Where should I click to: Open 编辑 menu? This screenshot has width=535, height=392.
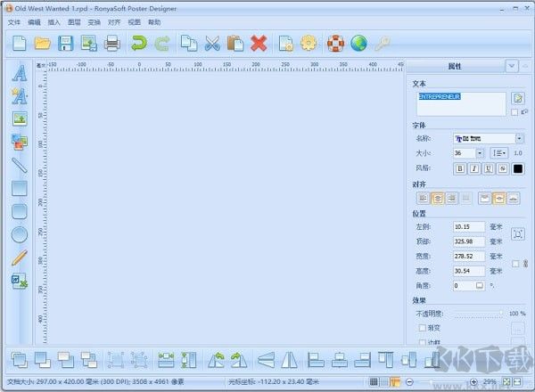[x=34, y=22]
